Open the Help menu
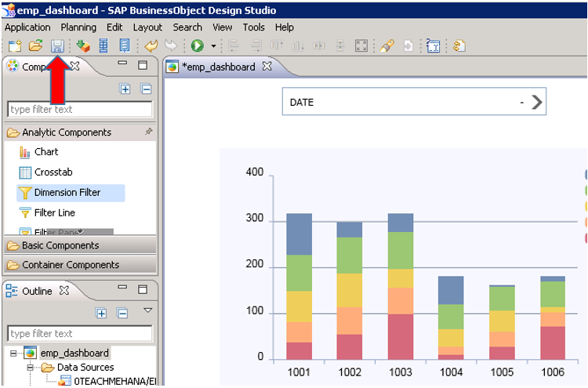The image size is (588, 388). click(x=285, y=27)
